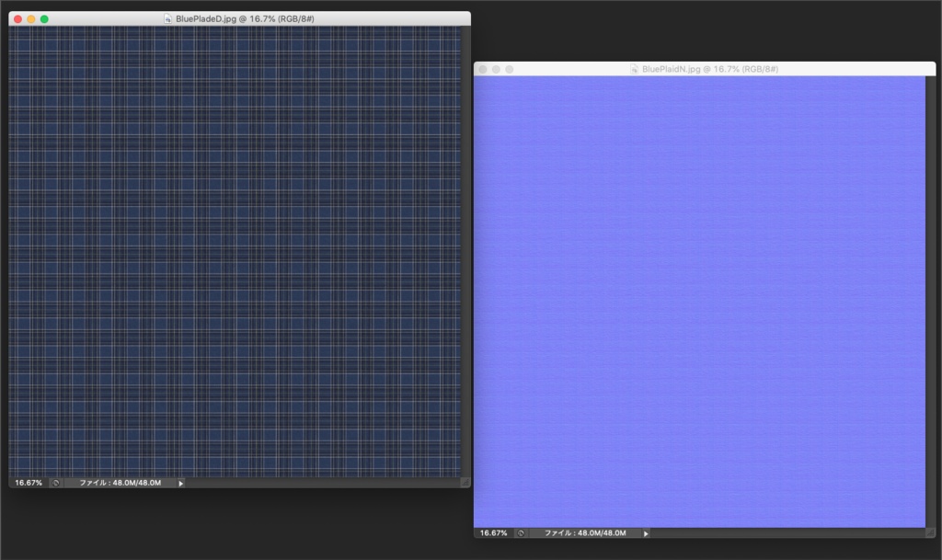Click resize grip corner of BluePladeD window
The image size is (942, 560).
click(465, 483)
